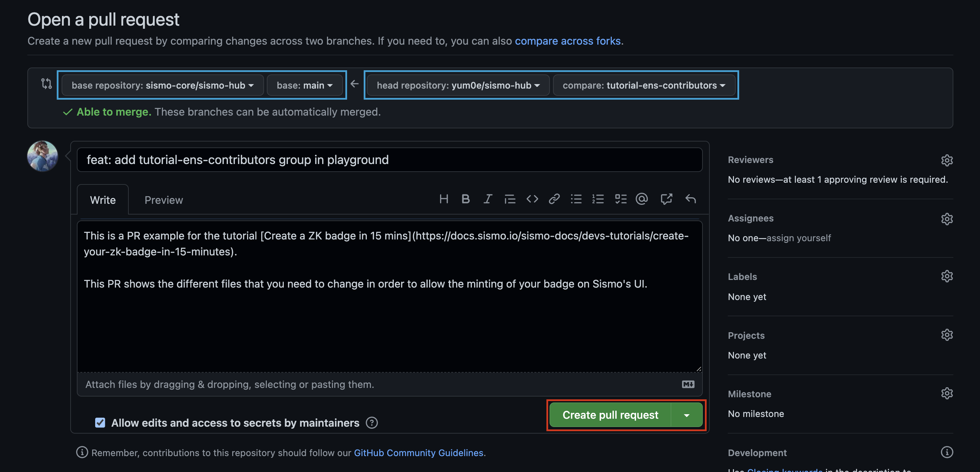Switch to the Write tab
Screen dimensions: 980x472
[x=103, y=200]
